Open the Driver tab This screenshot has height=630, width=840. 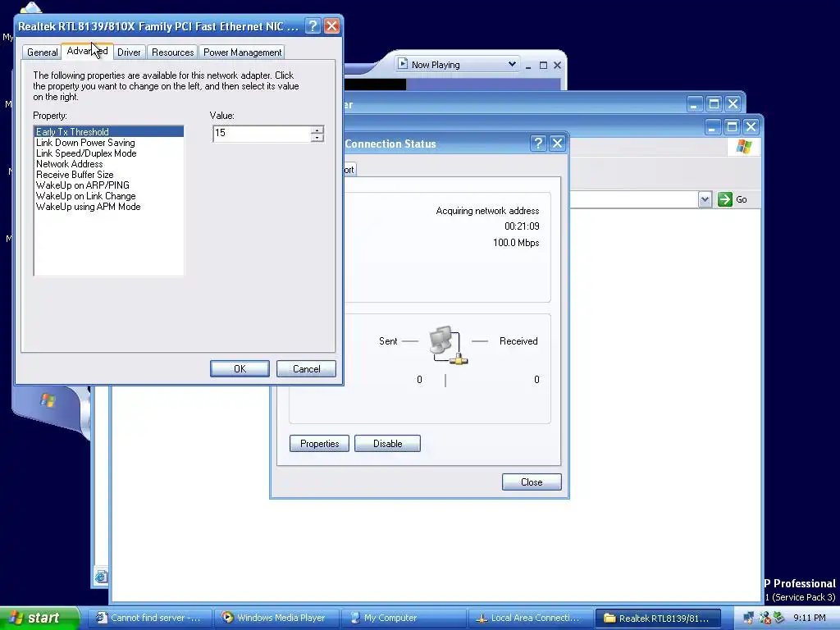point(129,52)
